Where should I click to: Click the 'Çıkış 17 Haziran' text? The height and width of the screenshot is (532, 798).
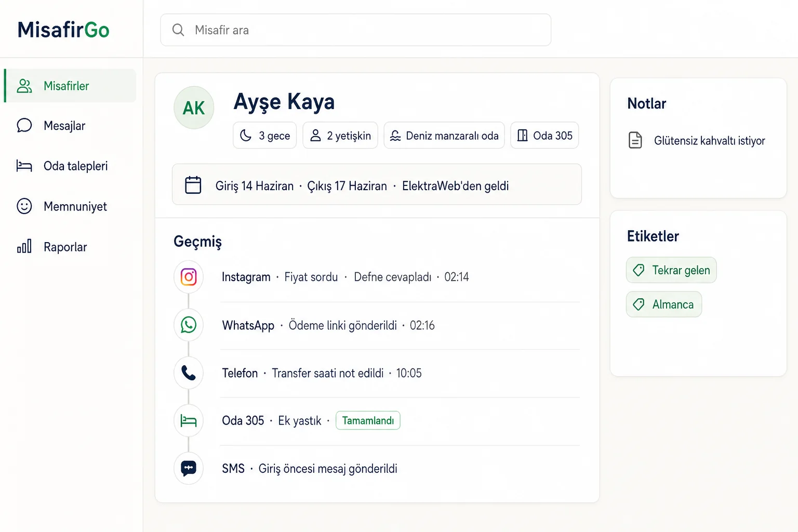pyautogui.click(x=347, y=186)
